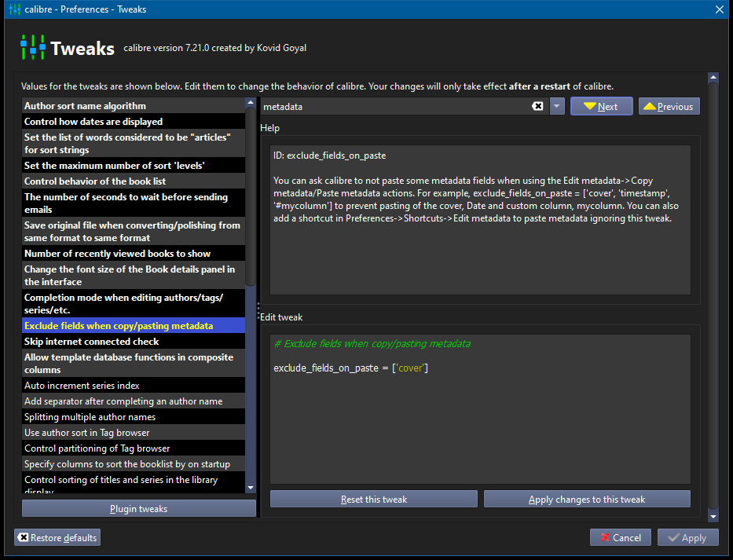Click the Previous search result button
733x560 pixels.
pyautogui.click(x=669, y=106)
